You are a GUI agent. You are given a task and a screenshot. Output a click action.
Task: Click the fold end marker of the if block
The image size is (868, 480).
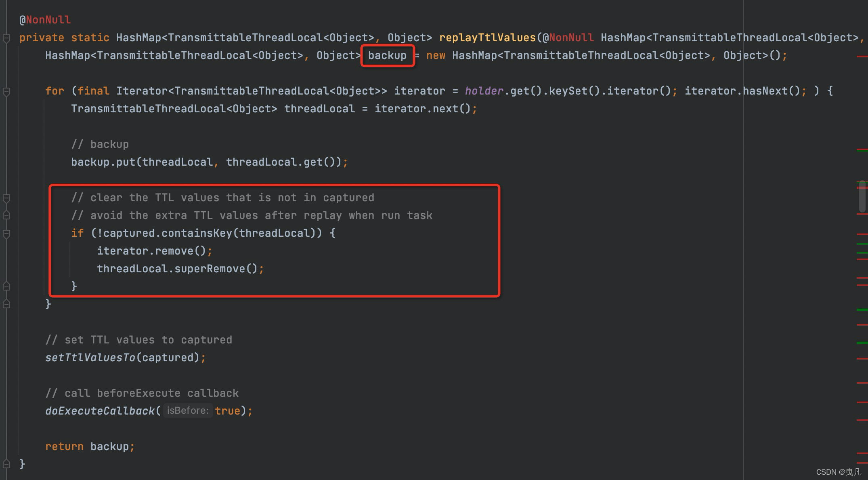pyautogui.click(x=6, y=286)
